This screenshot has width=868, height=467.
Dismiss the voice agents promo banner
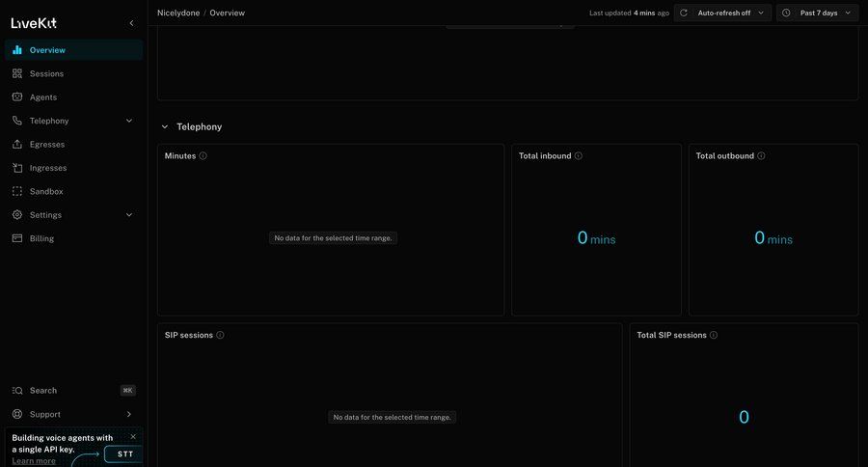coord(133,436)
